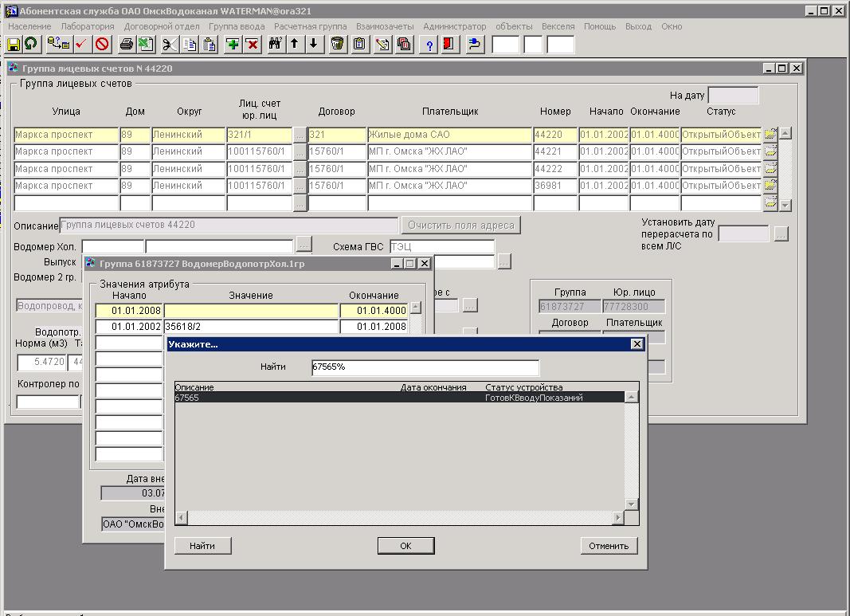The width and height of the screenshot is (850, 616).
Task: Open the Лаборатория menu
Action: pos(88,26)
